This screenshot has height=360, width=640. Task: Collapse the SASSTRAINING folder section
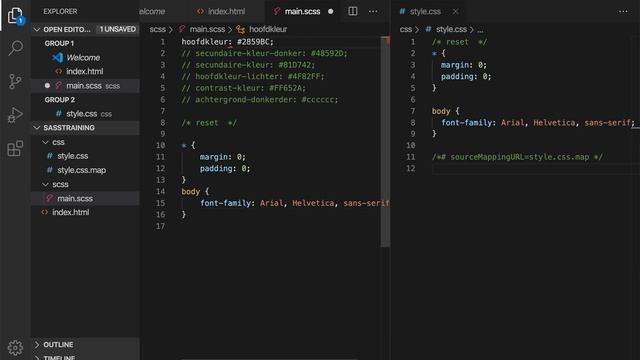tap(37, 128)
